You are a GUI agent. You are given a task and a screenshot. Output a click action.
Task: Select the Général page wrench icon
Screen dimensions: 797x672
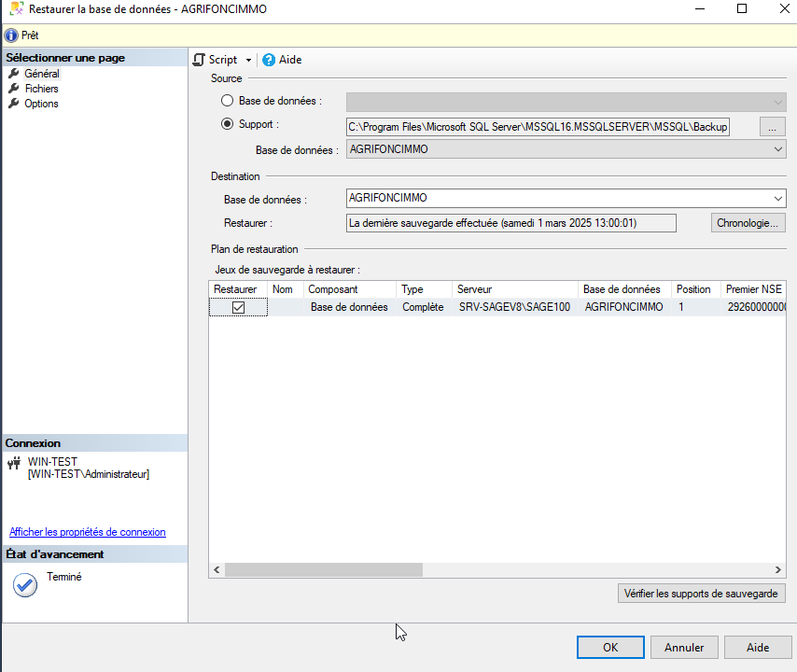[14, 74]
